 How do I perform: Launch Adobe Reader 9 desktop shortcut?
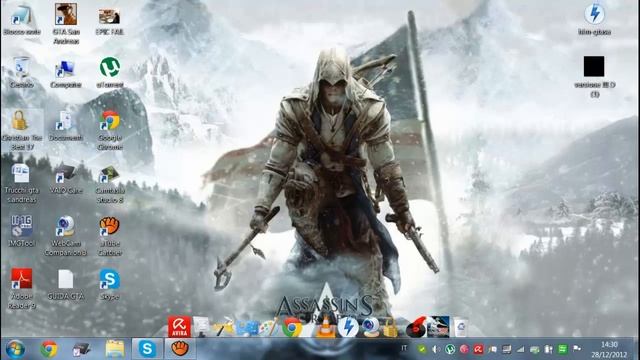[22, 288]
